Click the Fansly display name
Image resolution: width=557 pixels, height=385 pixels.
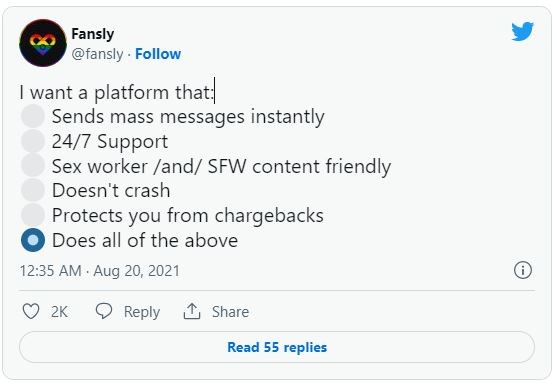pos(93,34)
